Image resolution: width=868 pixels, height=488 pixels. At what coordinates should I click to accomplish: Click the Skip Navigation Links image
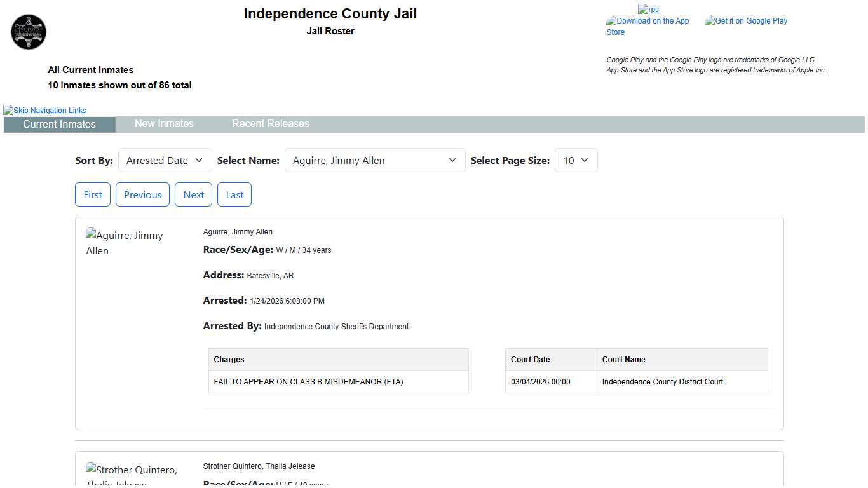click(x=44, y=111)
